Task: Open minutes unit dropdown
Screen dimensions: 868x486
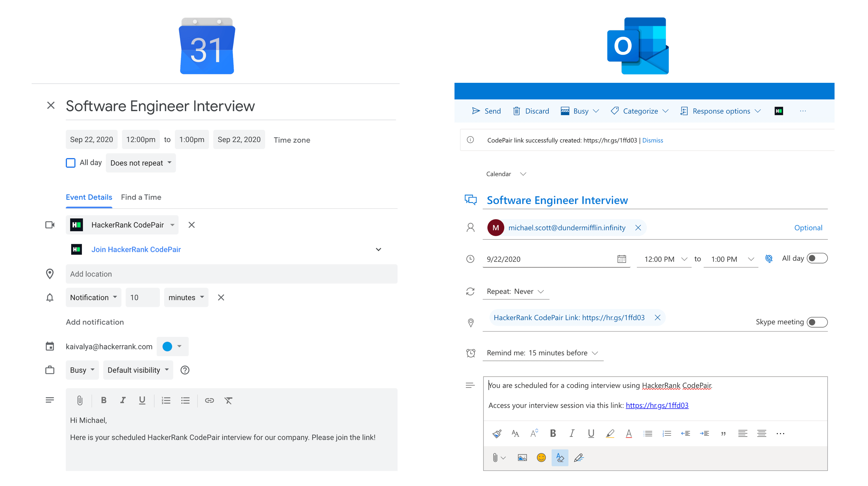Action: [186, 298]
